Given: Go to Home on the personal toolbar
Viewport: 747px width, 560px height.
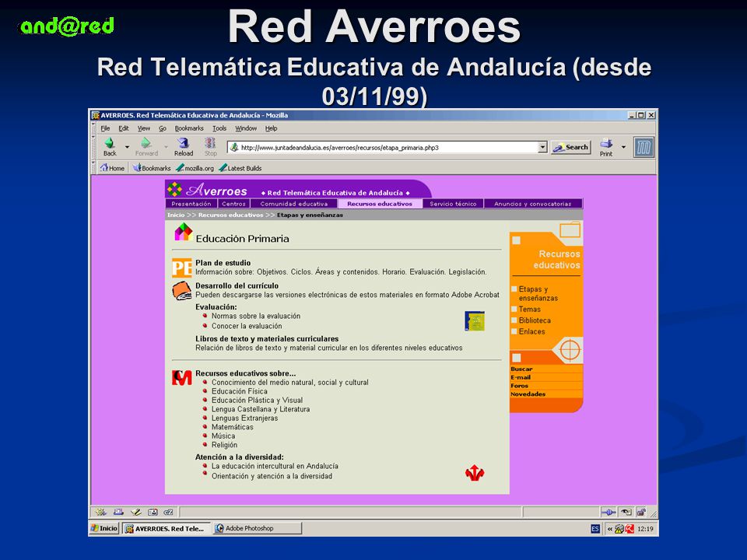Looking at the screenshot, I should point(112,168).
